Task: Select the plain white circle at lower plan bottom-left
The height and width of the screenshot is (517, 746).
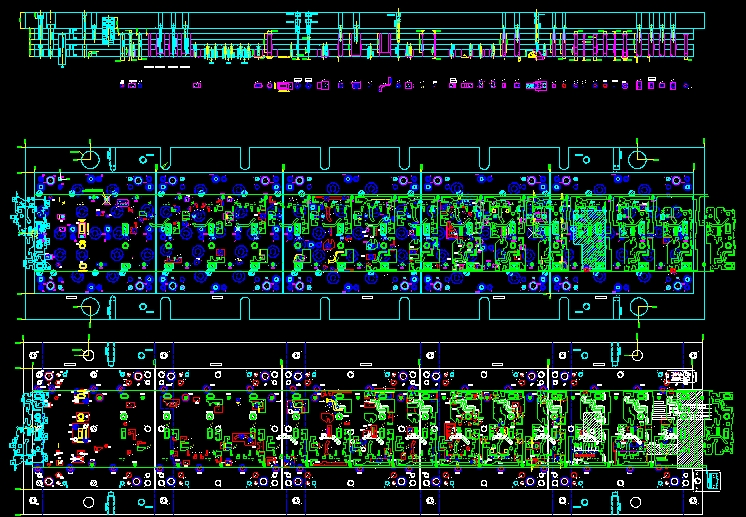Action: click(88, 502)
